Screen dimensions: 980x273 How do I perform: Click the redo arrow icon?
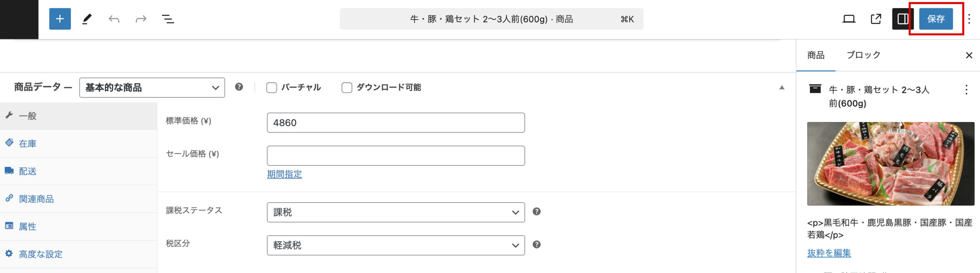(x=141, y=19)
